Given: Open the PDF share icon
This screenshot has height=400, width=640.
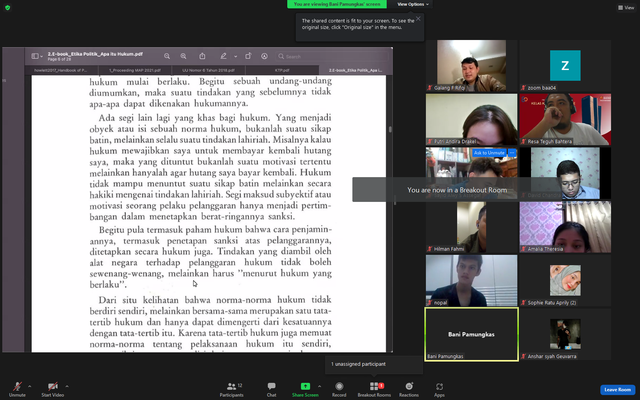Looking at the screenshot, I should click(202, 56).
